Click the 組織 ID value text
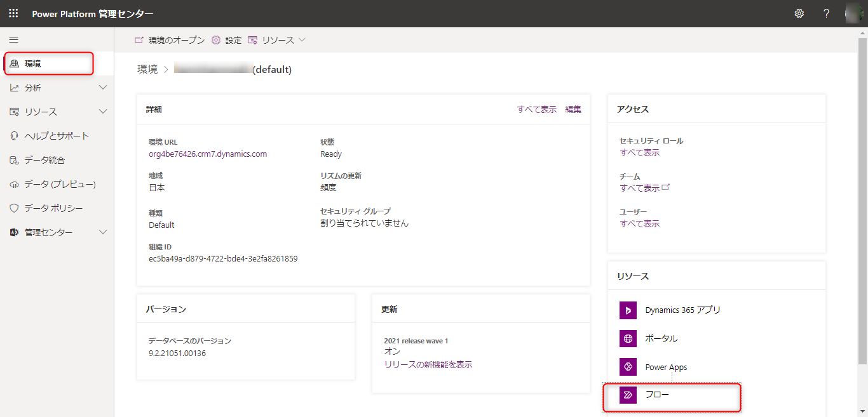The image size is (868, 417). click(x=223, y=259)
